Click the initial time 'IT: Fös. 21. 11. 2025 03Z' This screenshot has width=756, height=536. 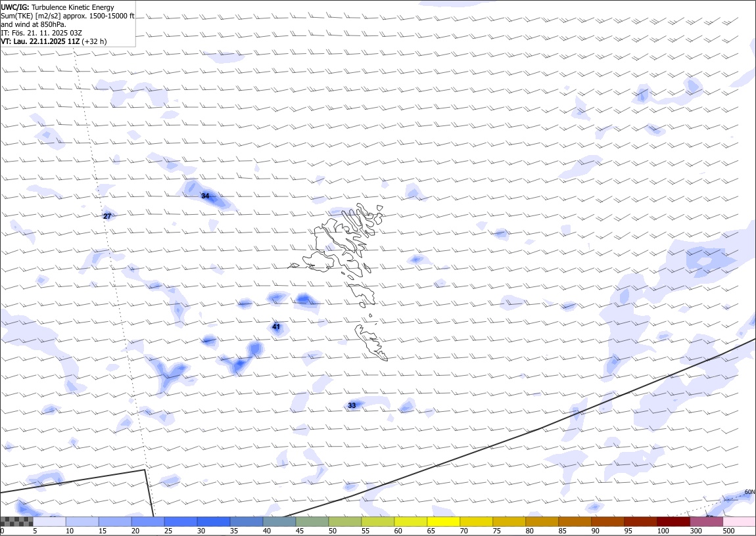click(x=41, y=33)
